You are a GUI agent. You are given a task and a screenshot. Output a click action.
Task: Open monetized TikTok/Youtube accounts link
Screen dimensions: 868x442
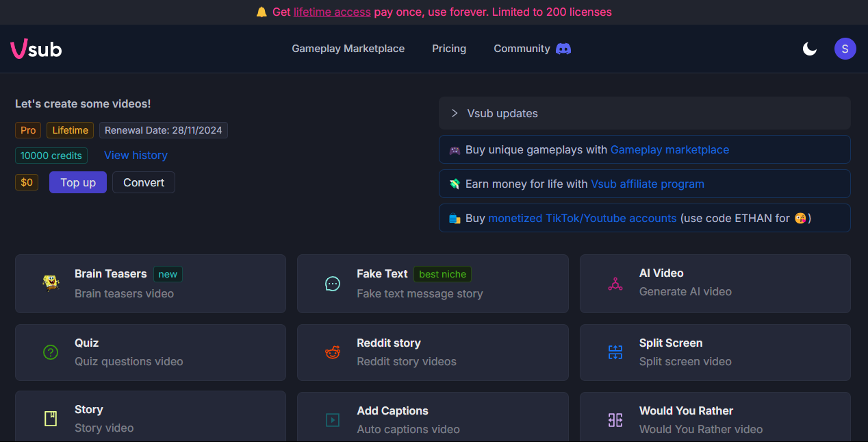point(583,219)
